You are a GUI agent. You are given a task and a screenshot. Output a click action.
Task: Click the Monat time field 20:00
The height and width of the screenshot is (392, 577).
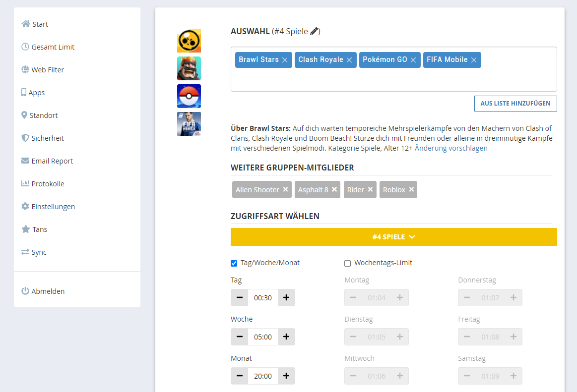click(x=263, y=376)
